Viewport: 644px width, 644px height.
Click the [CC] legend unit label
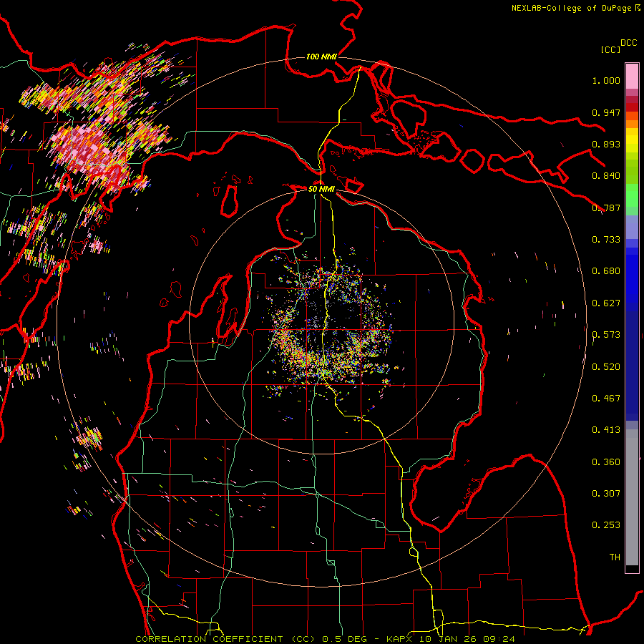610,49
